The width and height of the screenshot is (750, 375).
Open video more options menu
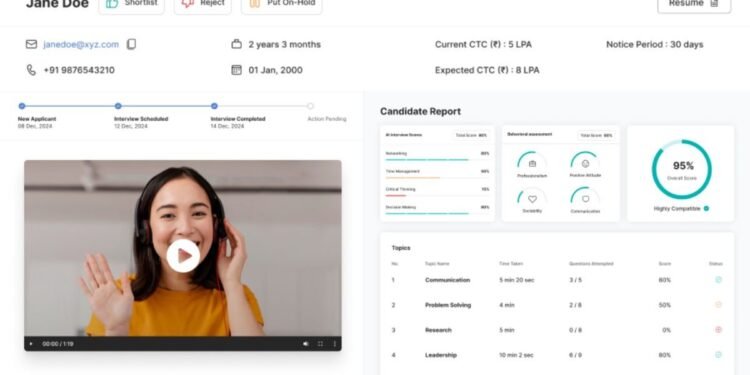334,344
